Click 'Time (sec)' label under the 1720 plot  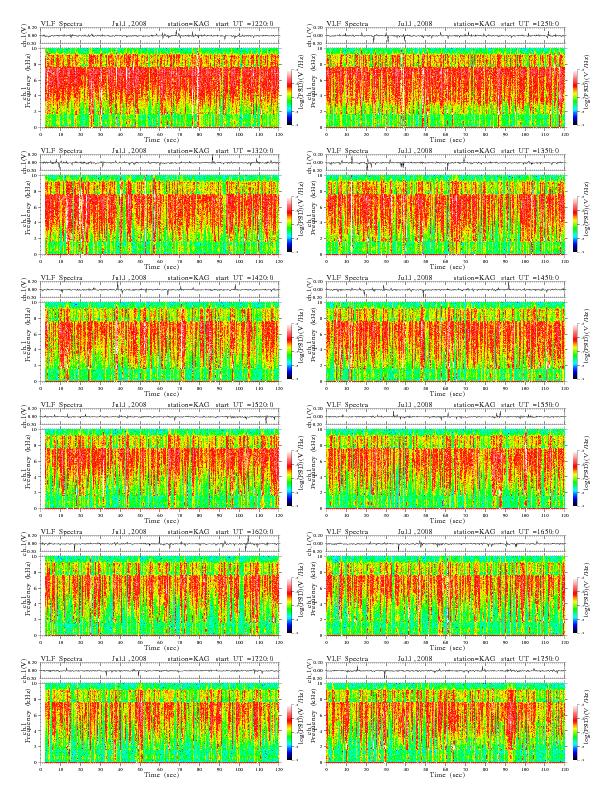tap(160, 774)
